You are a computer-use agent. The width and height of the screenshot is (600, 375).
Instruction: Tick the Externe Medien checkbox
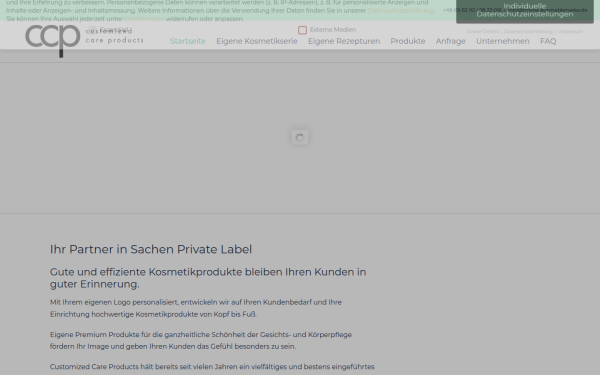tap(302, 30)
